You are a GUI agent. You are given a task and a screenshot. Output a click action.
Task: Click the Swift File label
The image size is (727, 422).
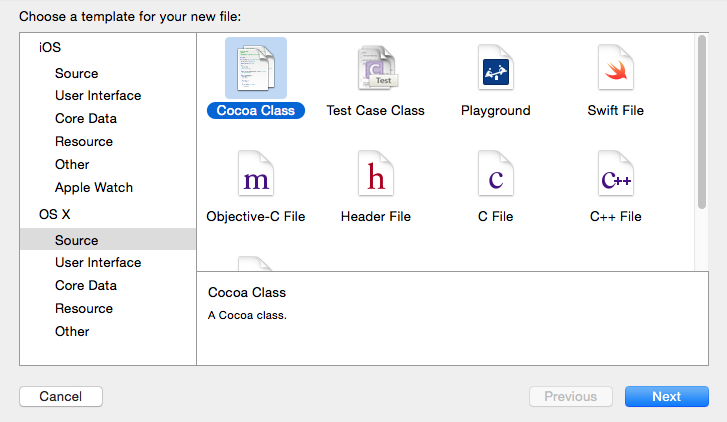616,110
